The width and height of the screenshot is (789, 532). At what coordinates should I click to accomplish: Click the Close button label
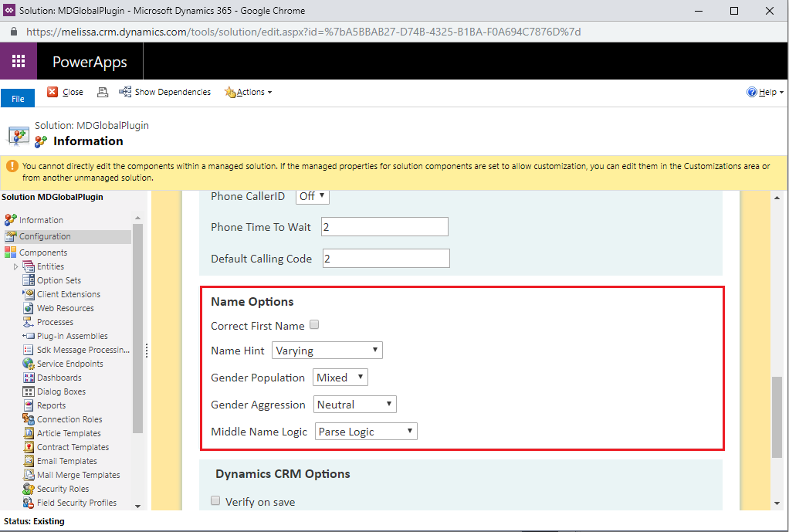(x=73, y=92)
